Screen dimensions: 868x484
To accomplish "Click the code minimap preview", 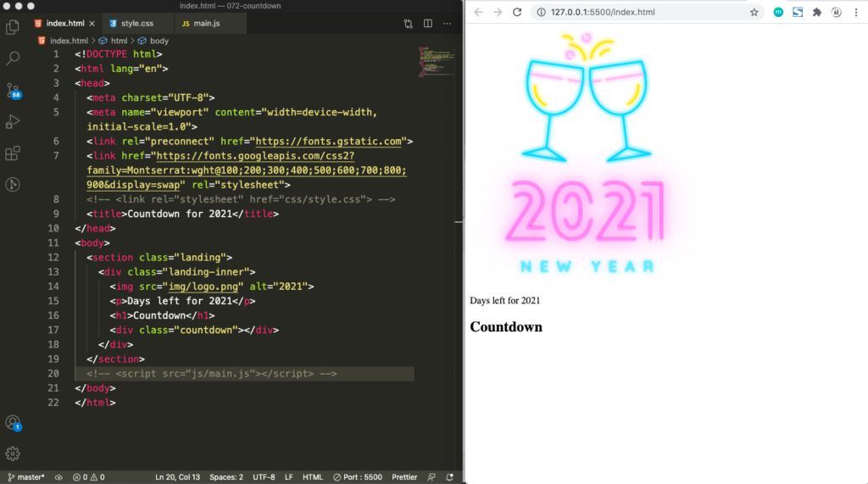I will (x=437, y=62).
